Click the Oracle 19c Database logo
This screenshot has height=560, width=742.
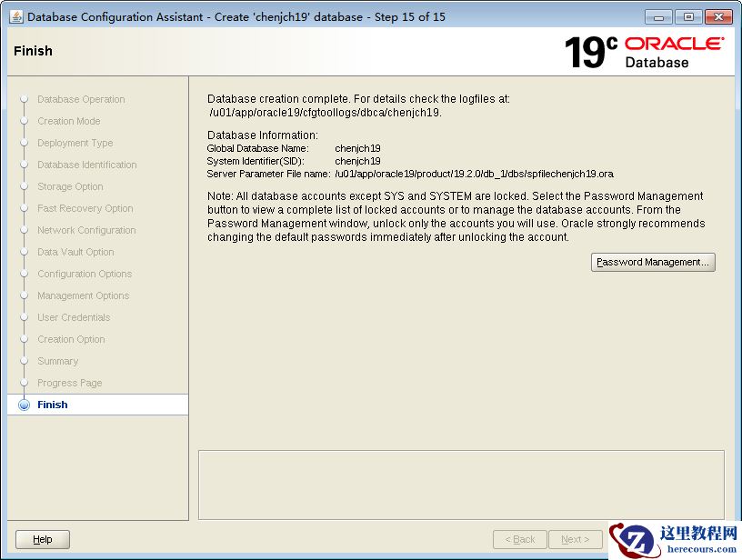click(x=644, y=52)
